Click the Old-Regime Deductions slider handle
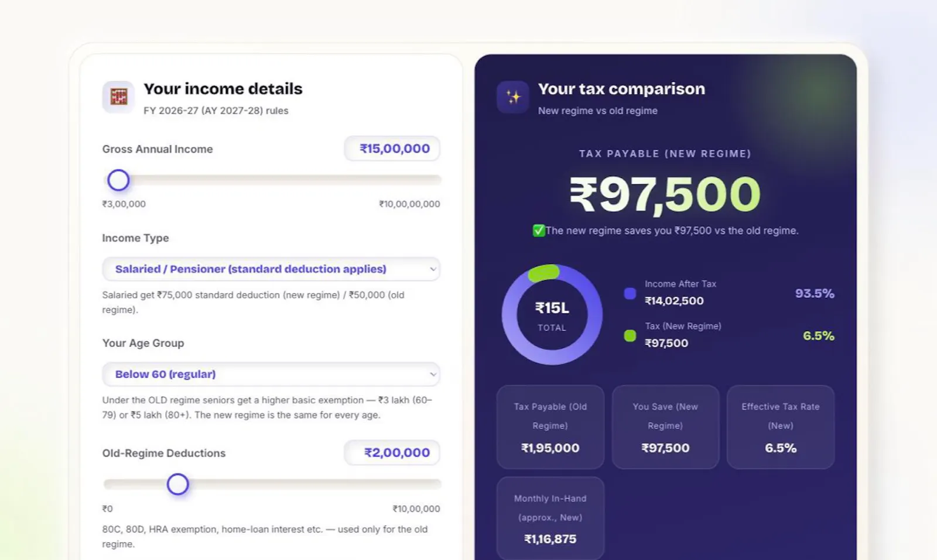The image size is (937, 560). 177,485
